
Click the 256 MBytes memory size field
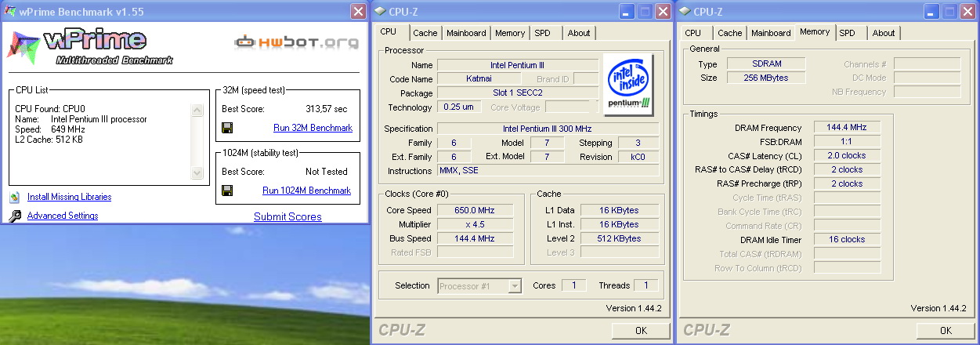click(766, 78)
